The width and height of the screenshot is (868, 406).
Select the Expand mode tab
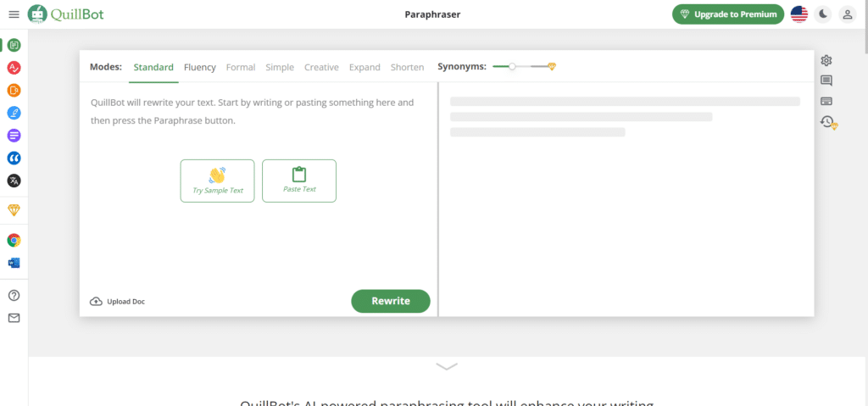(364, 67)
